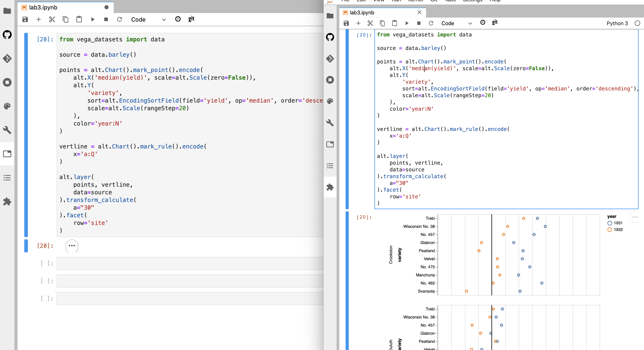This screenshot has height=350, width=644.
Task: Open cell type dropdown in right window
Action: point(457,23)
